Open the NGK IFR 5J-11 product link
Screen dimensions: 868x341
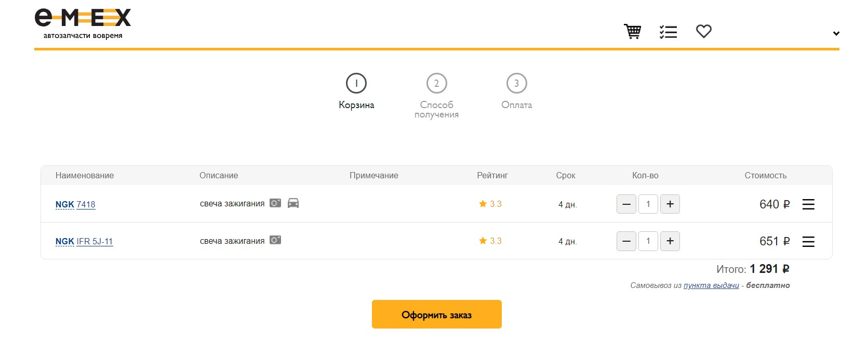[84, 241]
